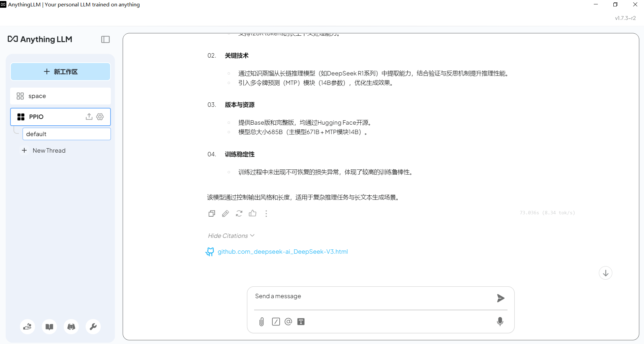This screenshot has width=644, height=344.
Task: Regenerate the response
Action: tap(239, 213)
